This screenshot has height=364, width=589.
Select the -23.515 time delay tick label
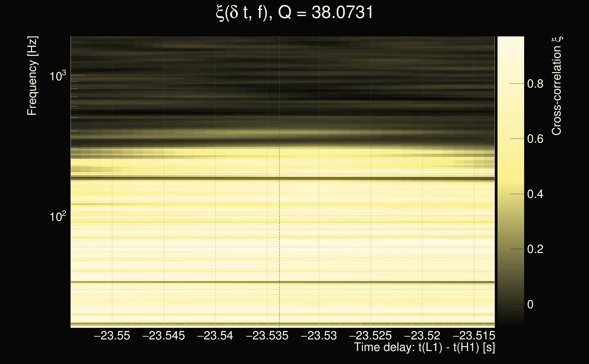point(474,336)
